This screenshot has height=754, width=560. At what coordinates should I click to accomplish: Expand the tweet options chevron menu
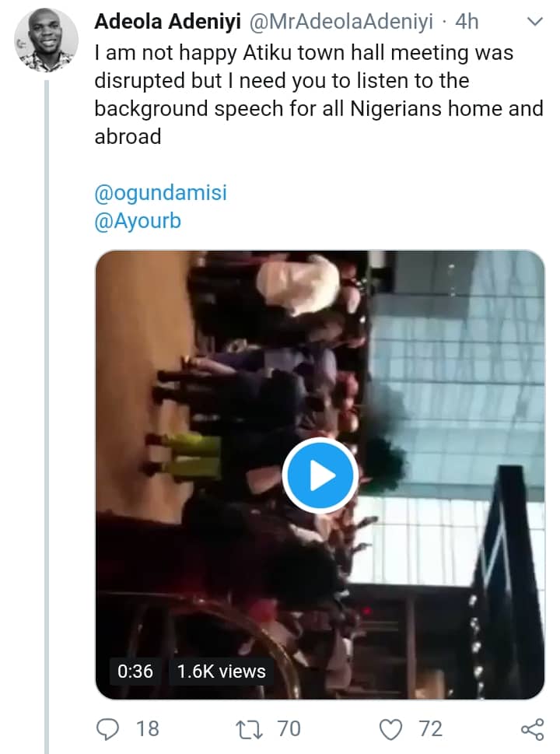[534, 23]
